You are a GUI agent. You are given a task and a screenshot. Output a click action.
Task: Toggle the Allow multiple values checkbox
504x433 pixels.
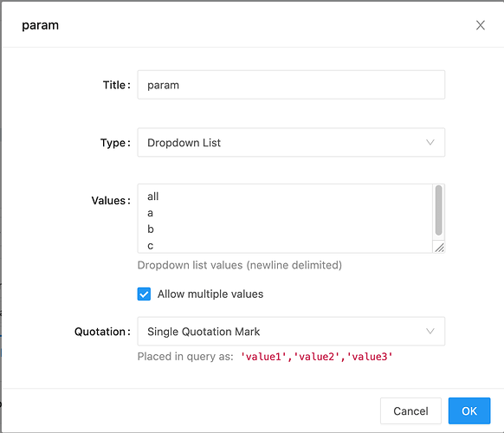144,294
